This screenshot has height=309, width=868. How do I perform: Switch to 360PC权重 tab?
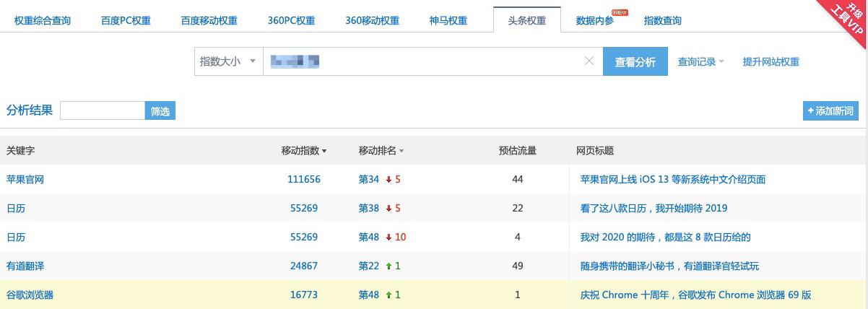(x=291, y=20)
